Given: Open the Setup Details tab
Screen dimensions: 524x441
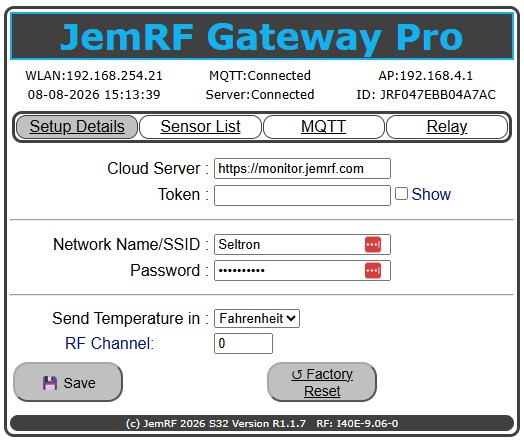Looking at the screenshot, I should coord(77,127).
